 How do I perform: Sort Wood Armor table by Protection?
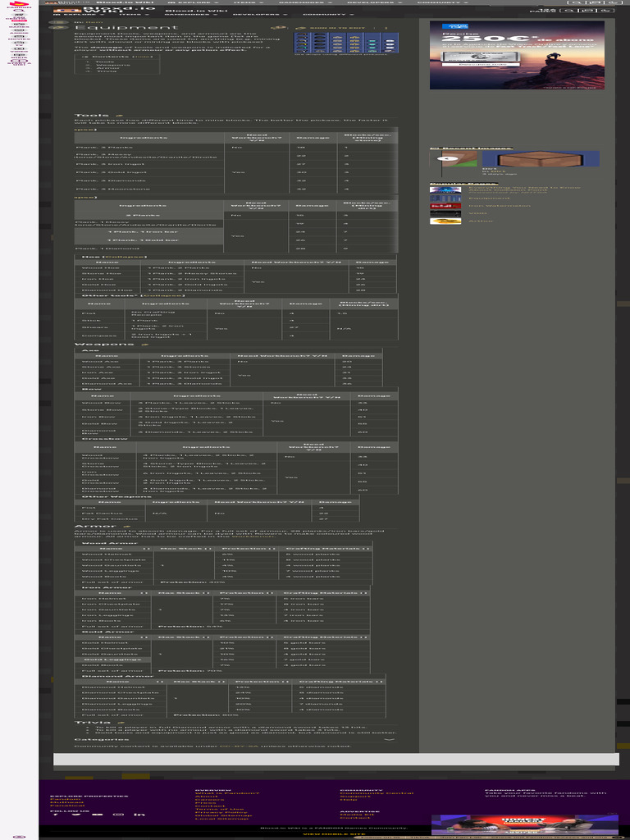pyautogui.click(x=248, y=549)
